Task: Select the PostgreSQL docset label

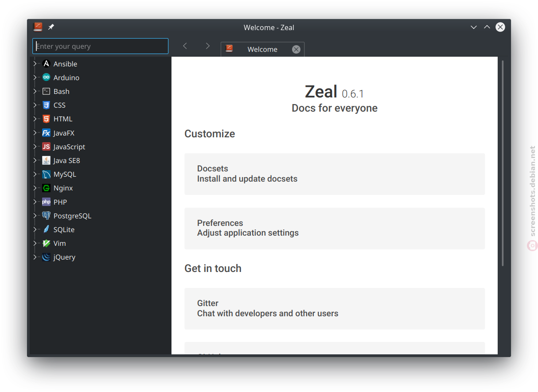Action: pyautogui.click(x=73, y=216)
